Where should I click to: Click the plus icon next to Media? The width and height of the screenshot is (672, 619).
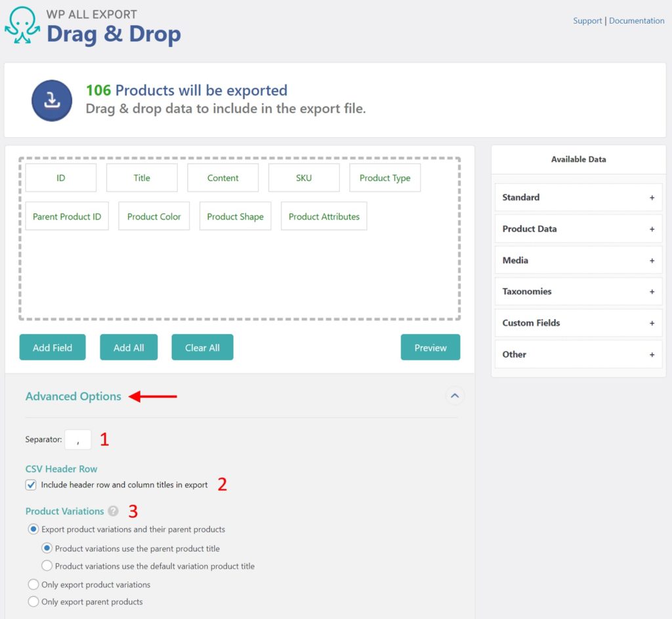(652, 260)
